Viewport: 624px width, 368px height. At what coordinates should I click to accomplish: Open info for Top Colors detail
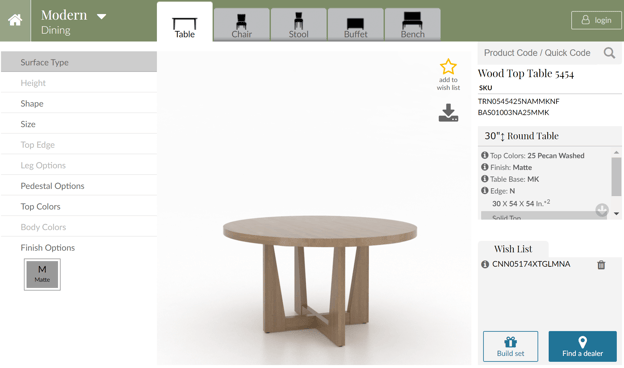(484, 155)
